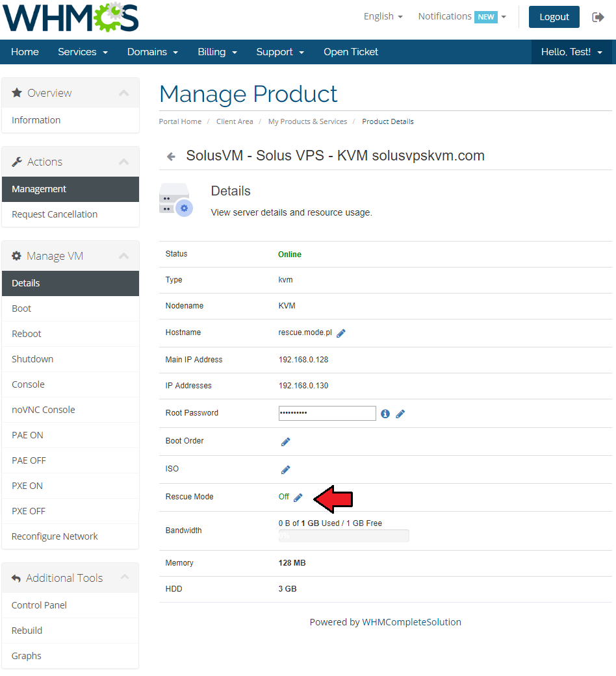The height and width of the screenshot is (676, 616).
Task: Open the Support menu dropdown
Action: pyautogui.click(x=280, y=52)
